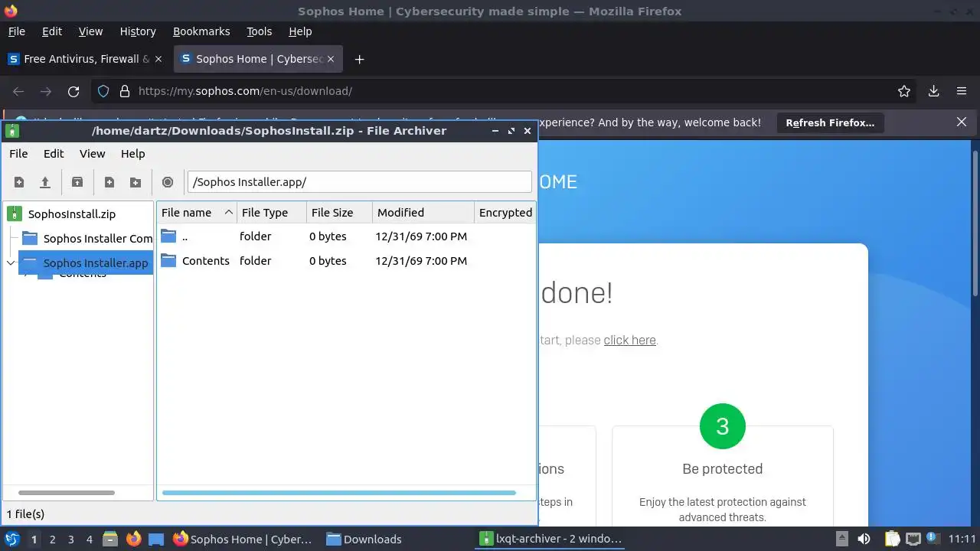Click the File Size column header
This screenshot has width=980, height=551.
(x=339, y=213)
